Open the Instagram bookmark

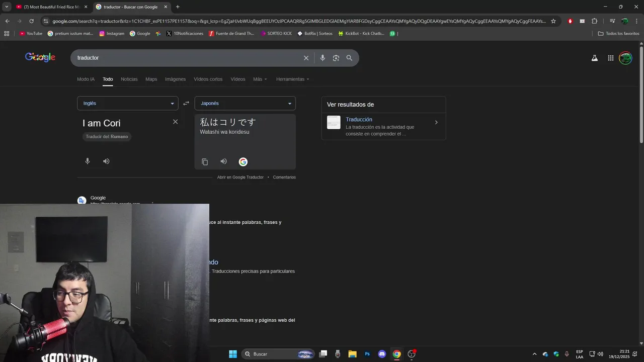click(112, 34)
